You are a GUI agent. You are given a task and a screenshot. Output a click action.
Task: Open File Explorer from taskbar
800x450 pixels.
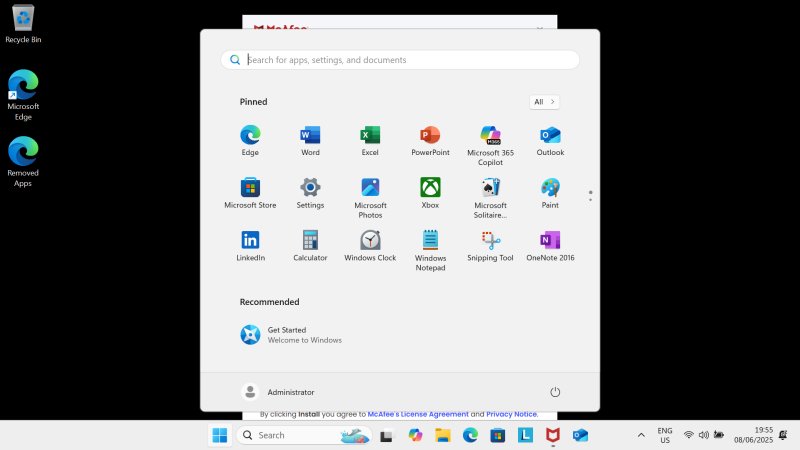[442, 435]
